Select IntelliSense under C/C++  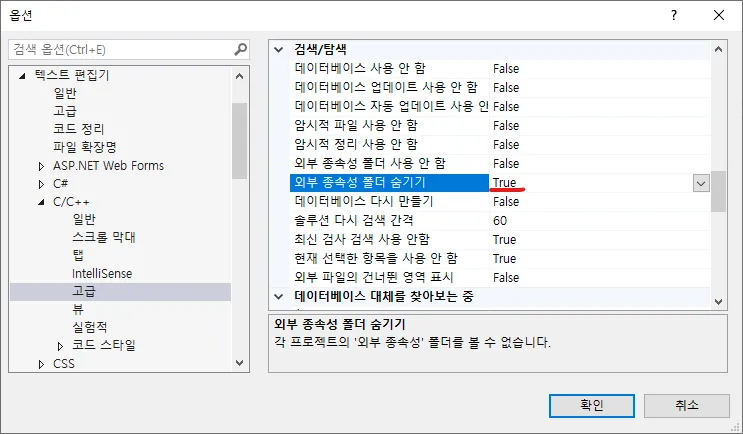[101, 273]
